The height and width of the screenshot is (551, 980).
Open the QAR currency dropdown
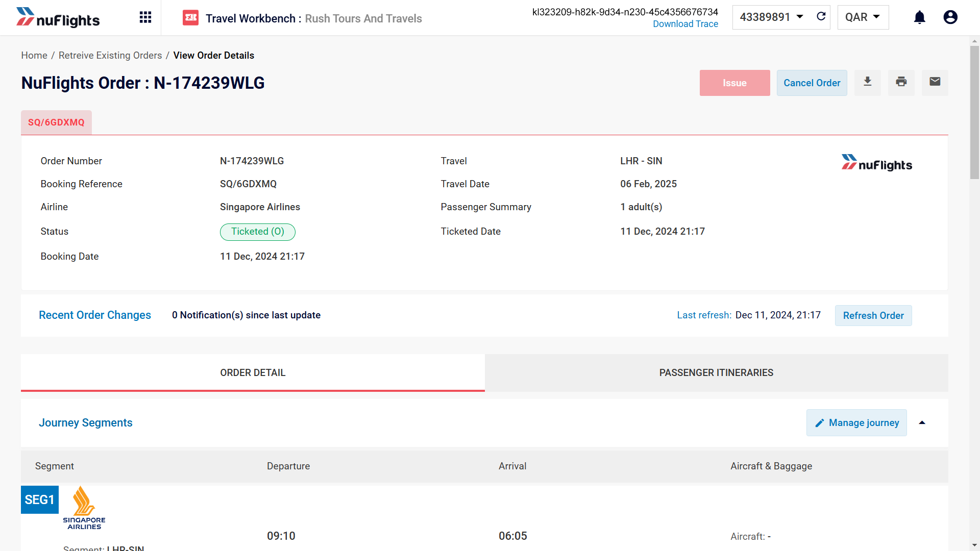click(863, 17)
